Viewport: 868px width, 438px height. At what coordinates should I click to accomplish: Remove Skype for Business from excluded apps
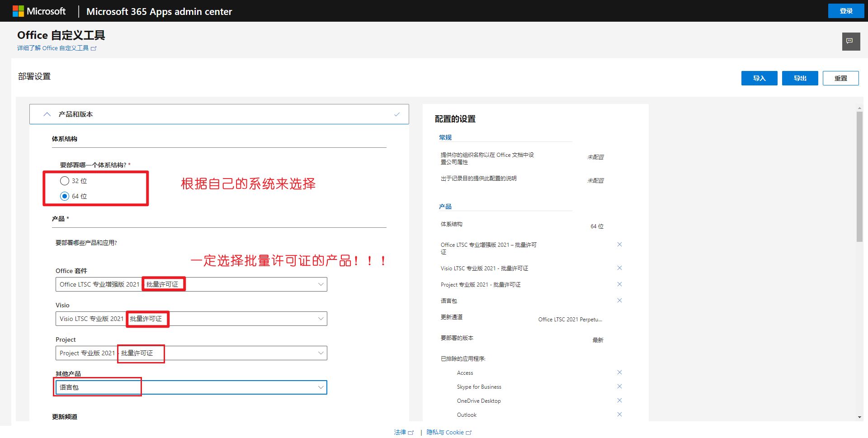[619, 386]
